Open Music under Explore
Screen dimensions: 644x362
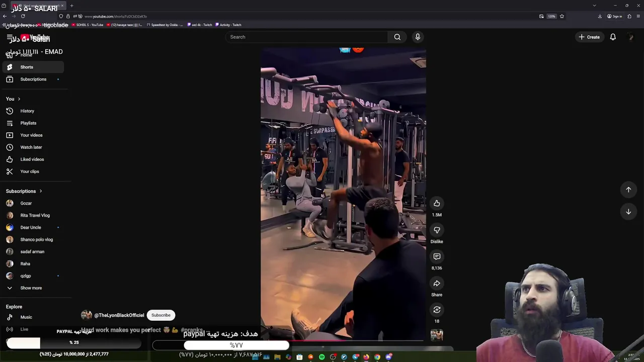coord(33,317)
